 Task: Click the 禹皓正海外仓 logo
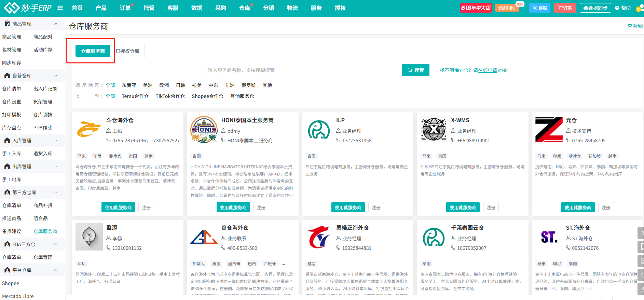coord(319,237)
